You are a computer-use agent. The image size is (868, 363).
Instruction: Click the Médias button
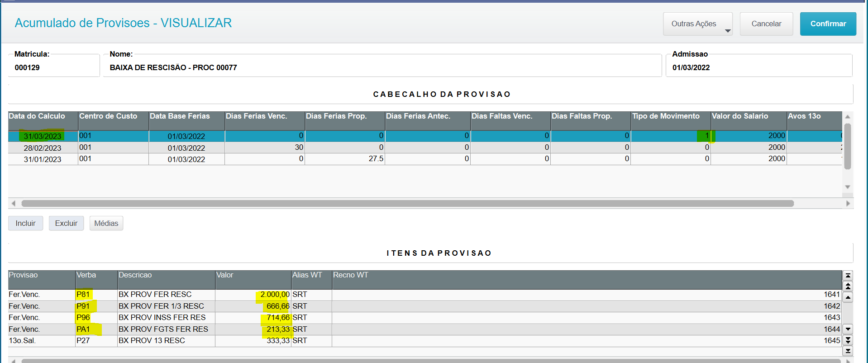click(106, 223)
